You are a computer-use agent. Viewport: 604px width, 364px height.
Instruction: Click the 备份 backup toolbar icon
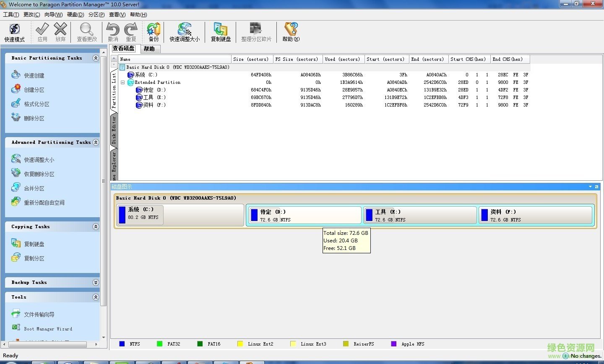154,32
